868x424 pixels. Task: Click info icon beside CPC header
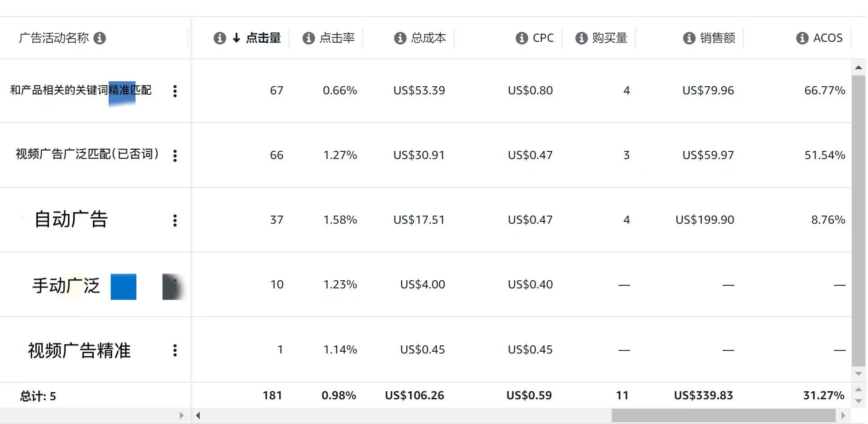coord(522,38)
